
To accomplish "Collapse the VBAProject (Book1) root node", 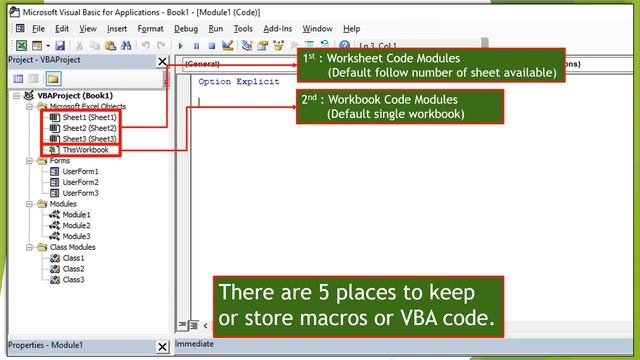I will [x=16, y=96].
